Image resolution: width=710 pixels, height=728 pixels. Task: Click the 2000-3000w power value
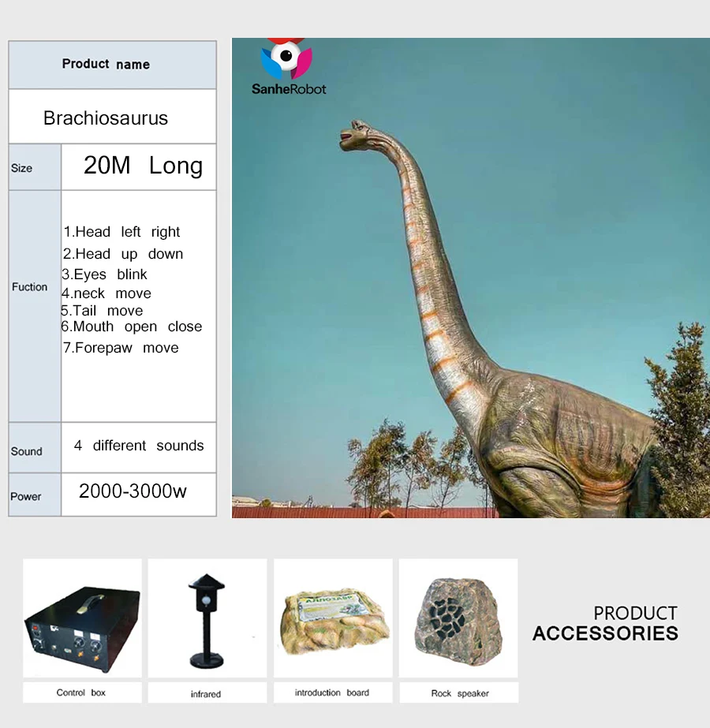point(133,491)
